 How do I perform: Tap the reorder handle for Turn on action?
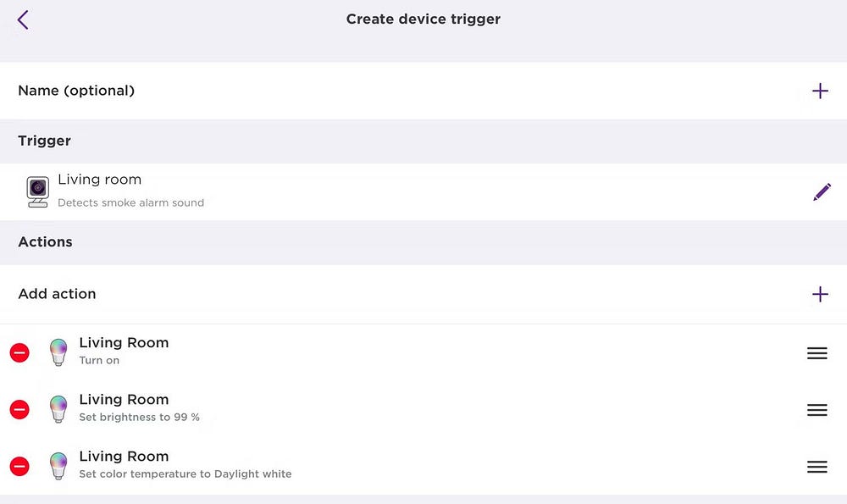click(817, 353)
